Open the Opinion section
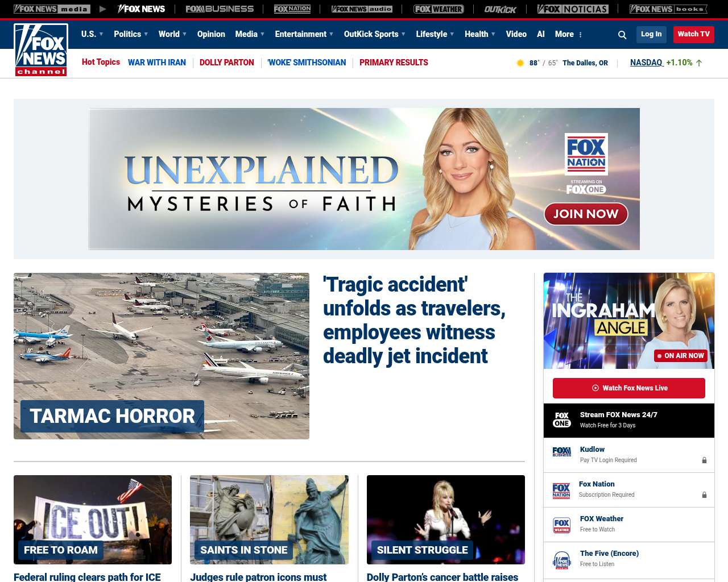728x582 pixels. point(211,34)
